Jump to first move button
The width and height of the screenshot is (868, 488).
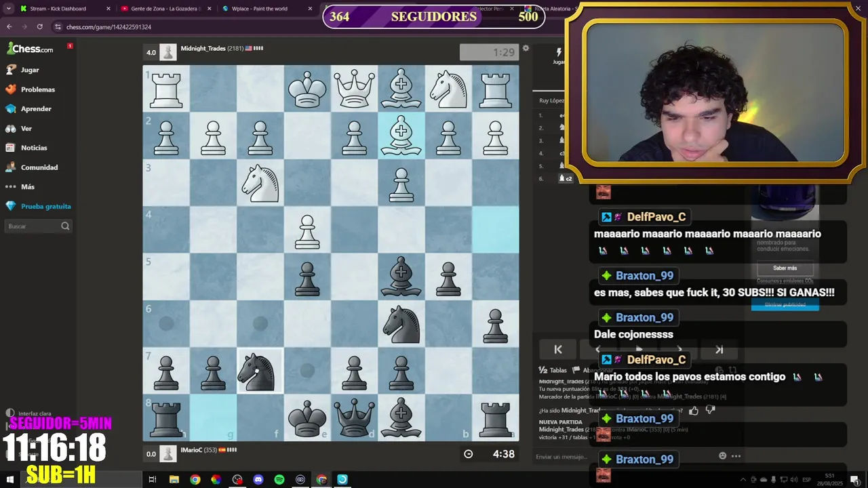pos(558,350)
